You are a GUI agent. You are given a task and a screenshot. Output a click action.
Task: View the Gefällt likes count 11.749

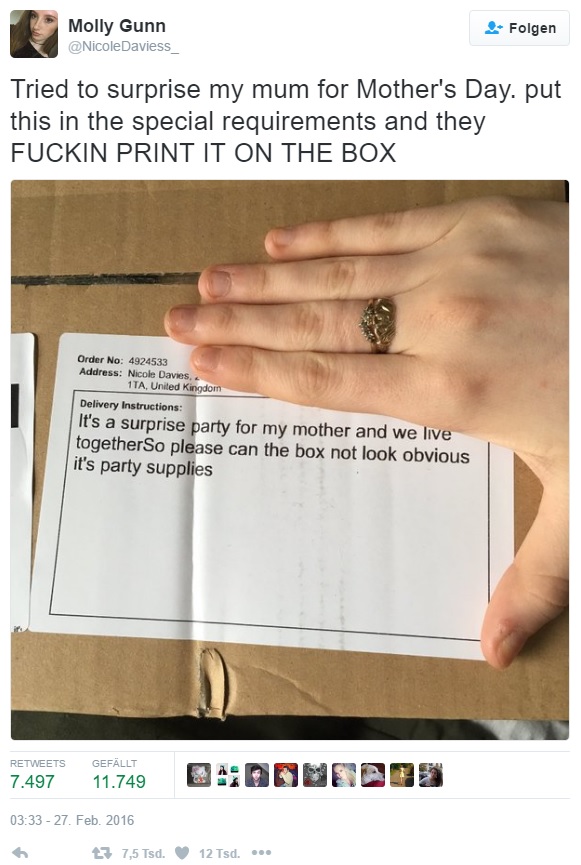[x=119, y=782]
